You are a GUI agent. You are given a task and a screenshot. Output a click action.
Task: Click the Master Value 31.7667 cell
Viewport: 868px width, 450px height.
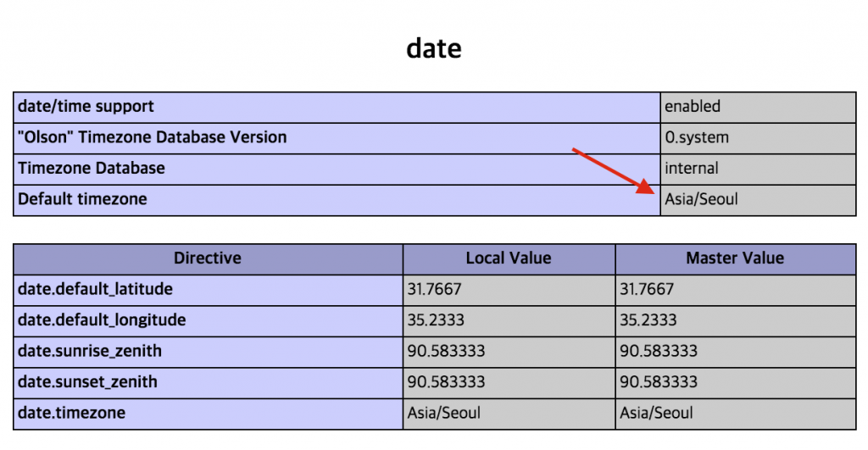[x=735, y=290]
